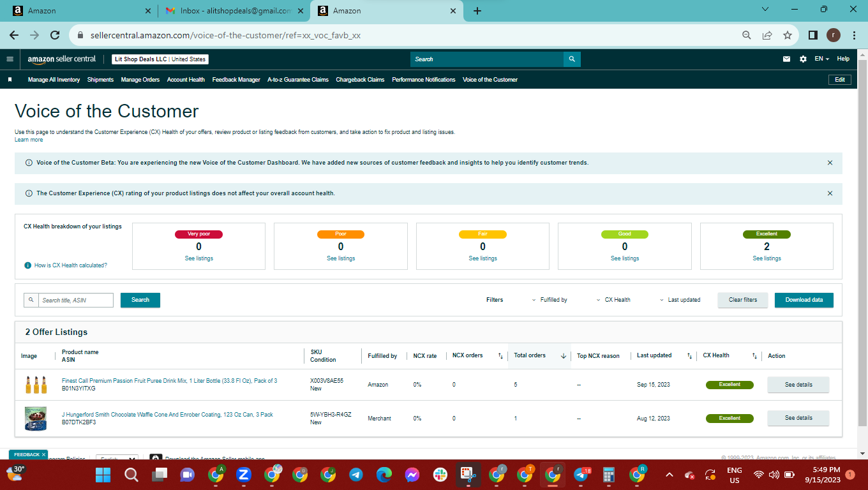This screenshot has height=490, width=868.
Task: Click the magnifier button in the top search bar
Action: coord(572,59)
